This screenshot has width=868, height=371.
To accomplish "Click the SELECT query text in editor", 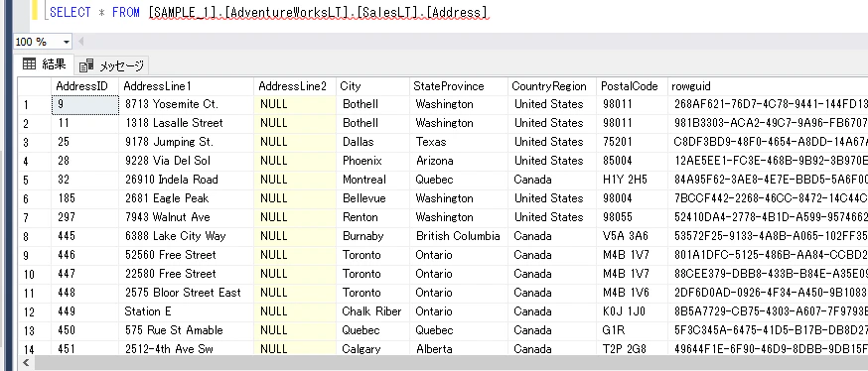I will 269,12.
